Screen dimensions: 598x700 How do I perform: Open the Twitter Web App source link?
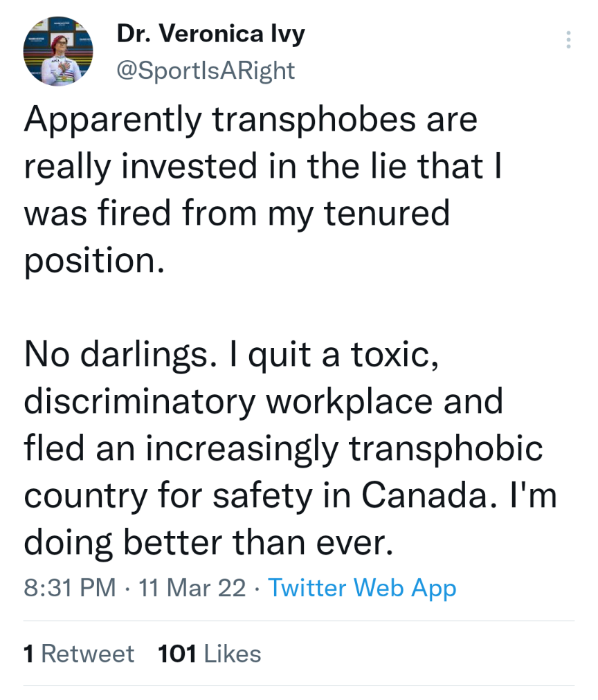362,587
